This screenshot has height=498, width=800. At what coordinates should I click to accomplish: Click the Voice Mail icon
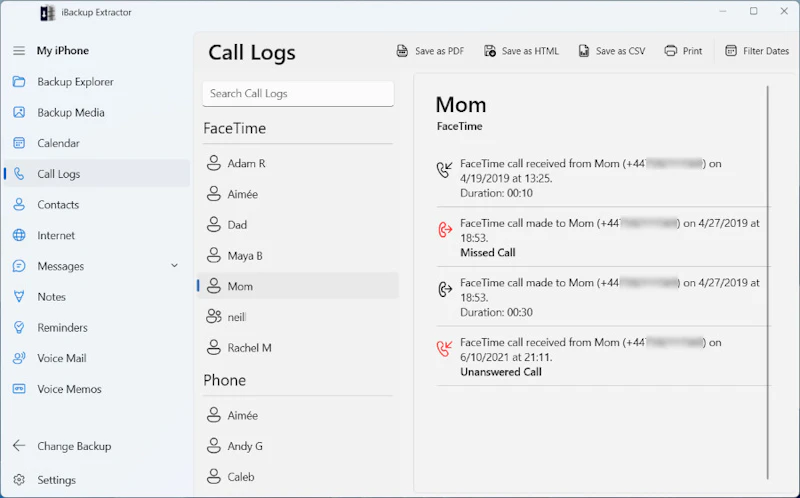pos(19,358)
